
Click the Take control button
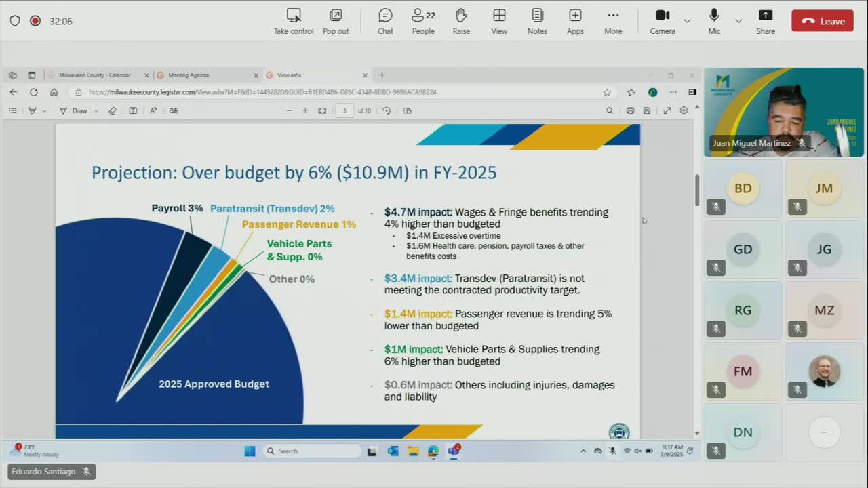294,22
